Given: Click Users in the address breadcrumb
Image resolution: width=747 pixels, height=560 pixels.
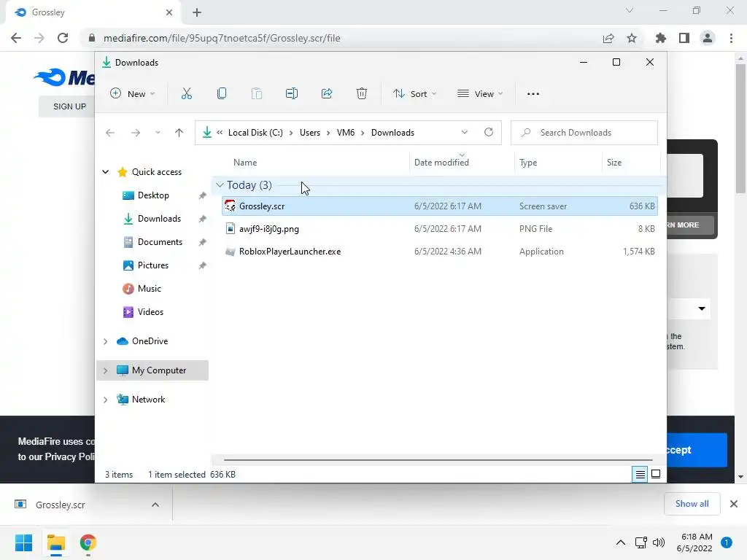Looking at the screenshot, I should pos(309,133).
